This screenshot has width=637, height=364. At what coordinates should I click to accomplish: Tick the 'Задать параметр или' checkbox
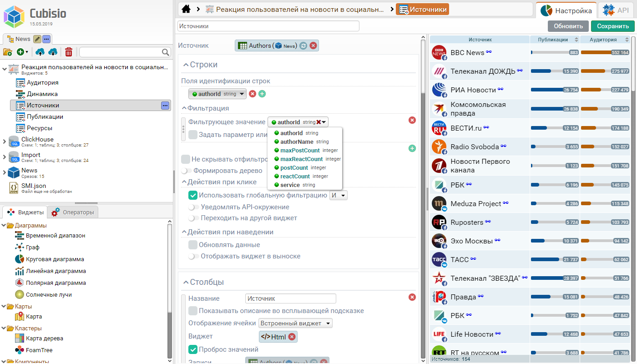[193, 135]
